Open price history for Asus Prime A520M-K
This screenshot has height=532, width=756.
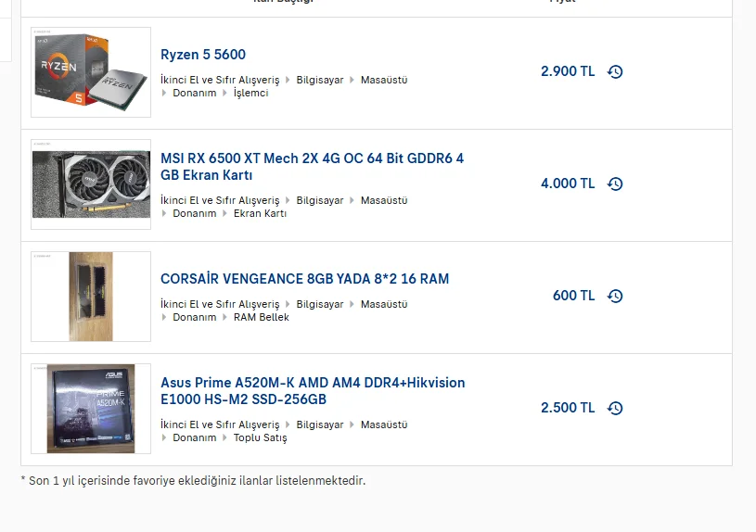click(615, 408)
